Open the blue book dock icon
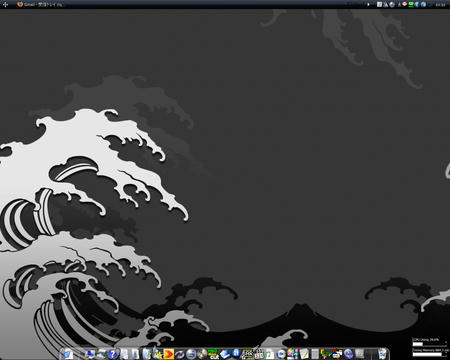Screen dimensions: 450x360 [x=225, y=354]
